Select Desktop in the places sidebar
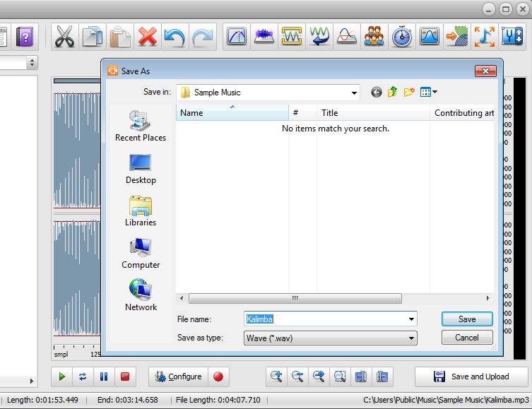Image resolution: width=532 pixels, height=409 pixels. 141,170
